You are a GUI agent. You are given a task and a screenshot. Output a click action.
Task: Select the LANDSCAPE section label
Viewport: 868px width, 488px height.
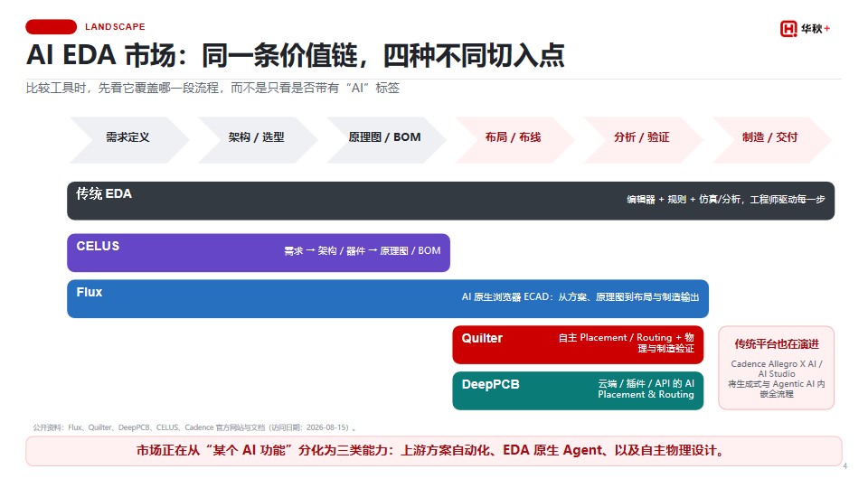click(x=115, y=26)
